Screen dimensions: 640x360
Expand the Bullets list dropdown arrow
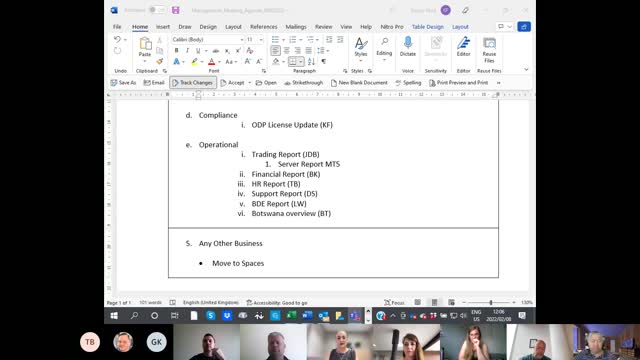[x=283, y=40]
